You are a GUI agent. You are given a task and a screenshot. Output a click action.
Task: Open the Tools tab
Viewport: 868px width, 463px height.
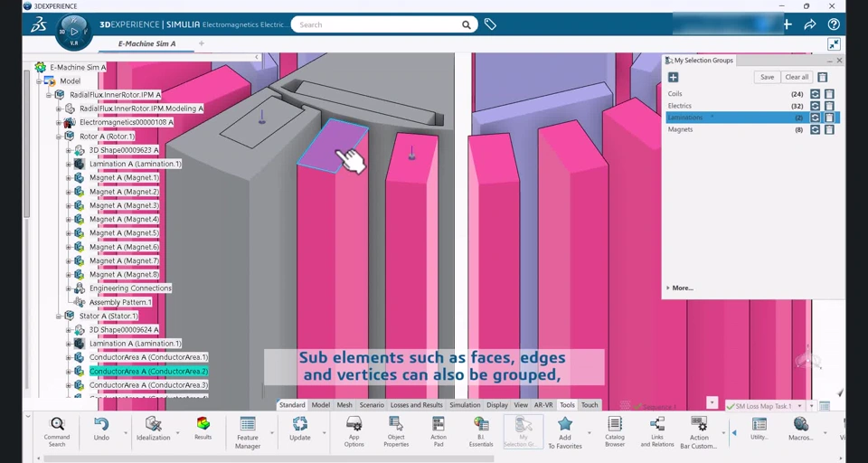[567, 405]
